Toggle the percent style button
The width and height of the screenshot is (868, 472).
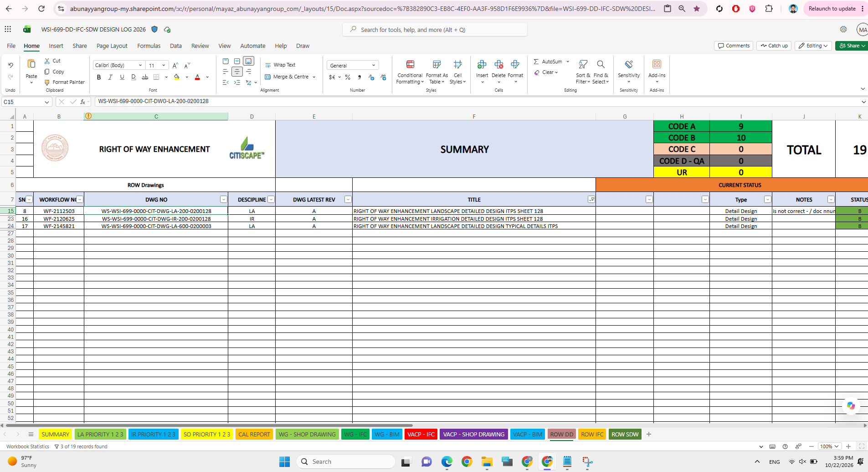[348, 78]
